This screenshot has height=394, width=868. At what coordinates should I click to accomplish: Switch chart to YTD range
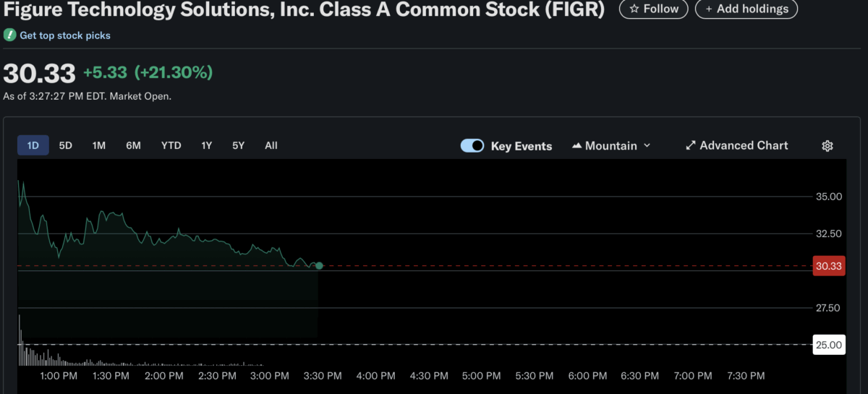(171, 145)
